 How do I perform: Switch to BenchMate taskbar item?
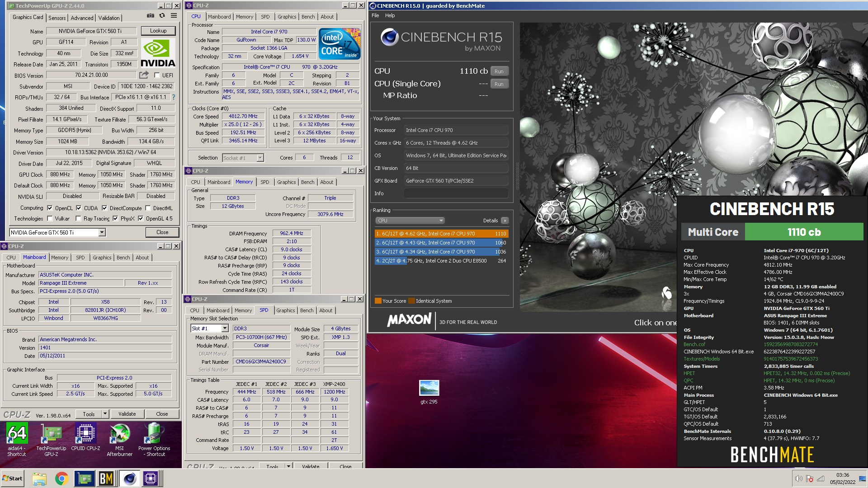[106, 479]
